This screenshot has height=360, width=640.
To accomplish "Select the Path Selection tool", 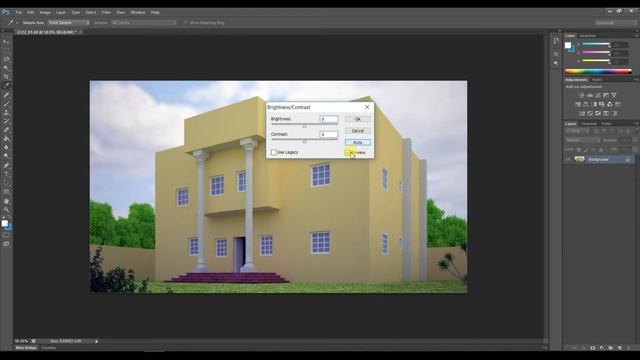I will point(6,183).
